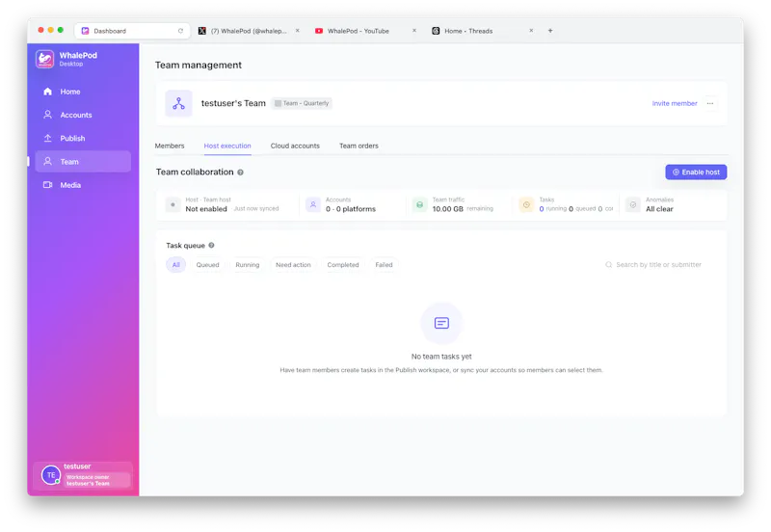Click the host status dot icon

173,204
